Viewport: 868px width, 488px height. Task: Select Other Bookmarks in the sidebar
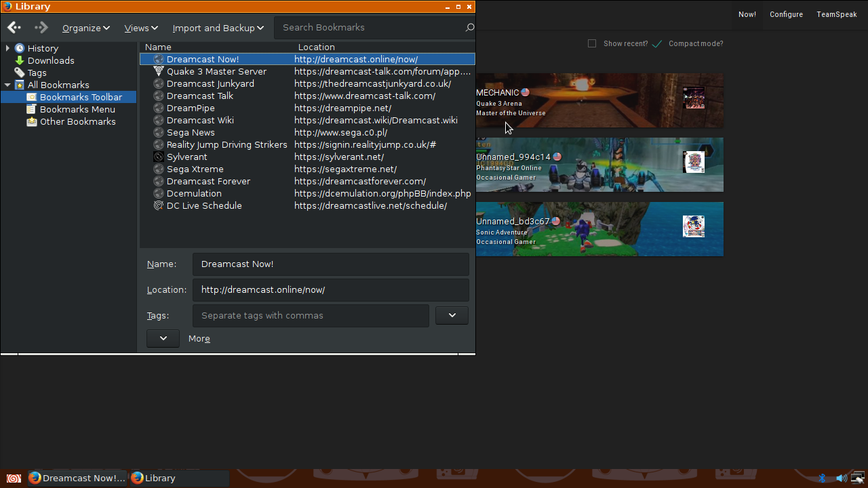pos(77,121)
